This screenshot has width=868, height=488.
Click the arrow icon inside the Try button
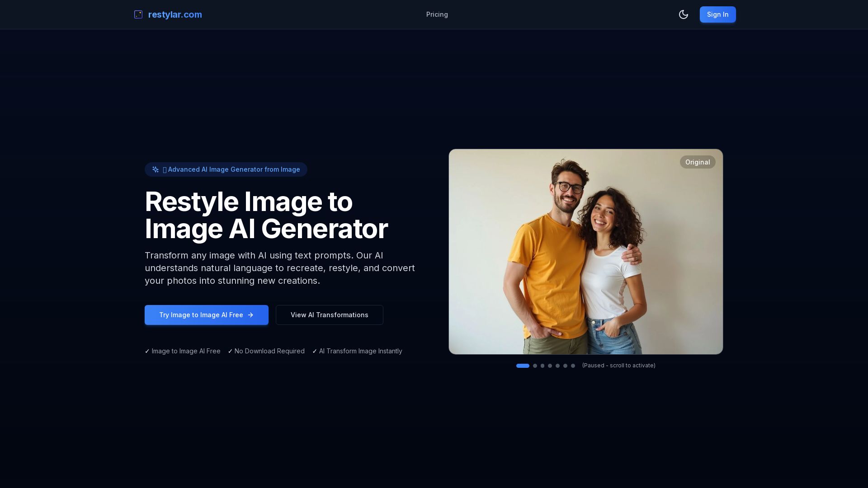[x=250, y=315]
